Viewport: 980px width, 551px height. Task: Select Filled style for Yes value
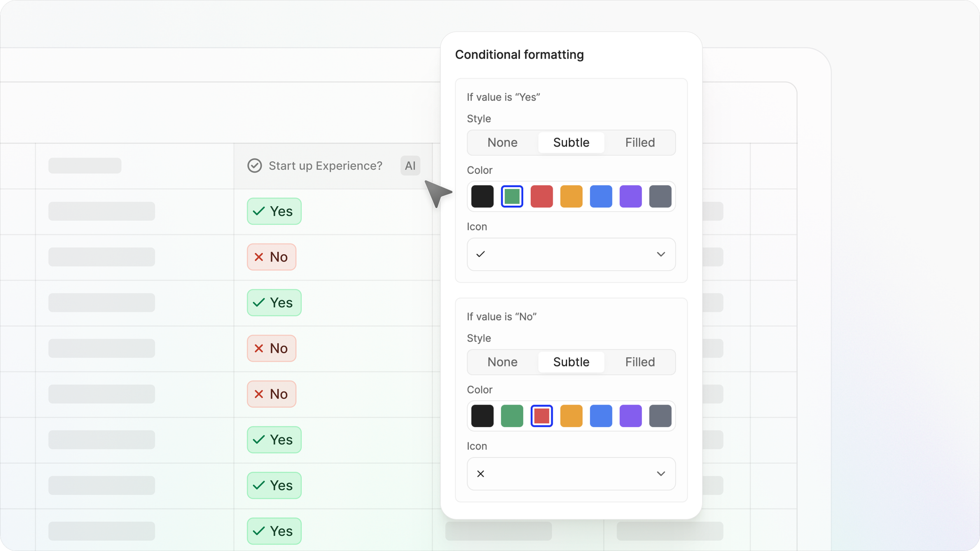point(639,143)
